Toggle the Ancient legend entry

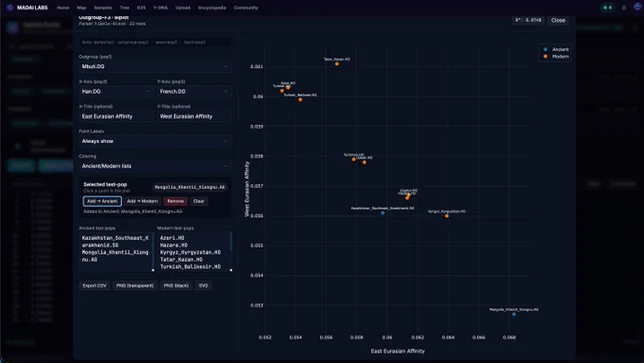tap(556, 49)
